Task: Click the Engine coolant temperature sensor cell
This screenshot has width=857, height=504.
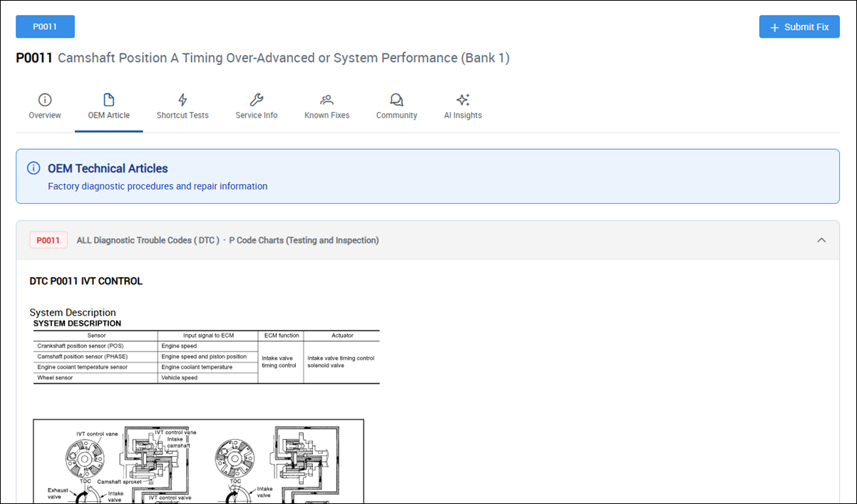Action: point(96,367)
